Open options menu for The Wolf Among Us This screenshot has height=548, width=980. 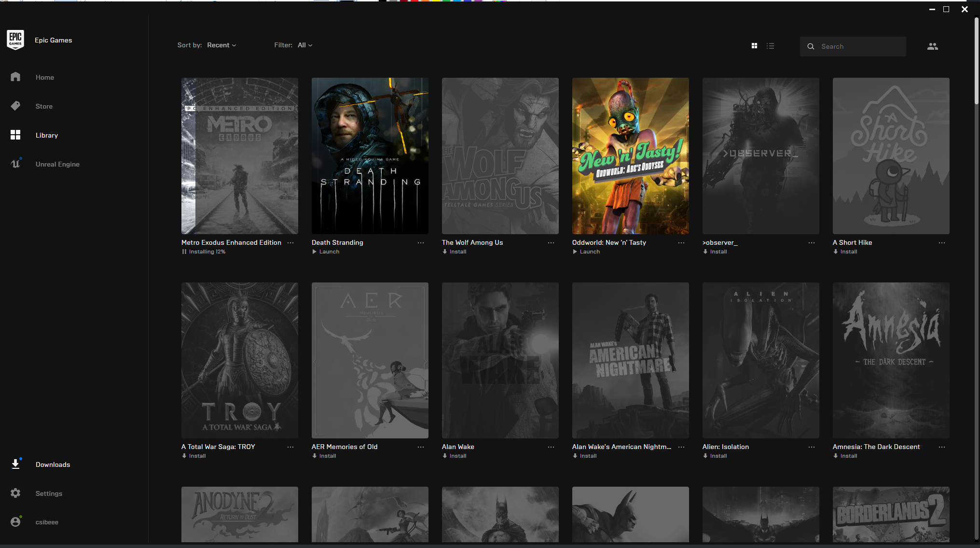[x=551, y=243]
